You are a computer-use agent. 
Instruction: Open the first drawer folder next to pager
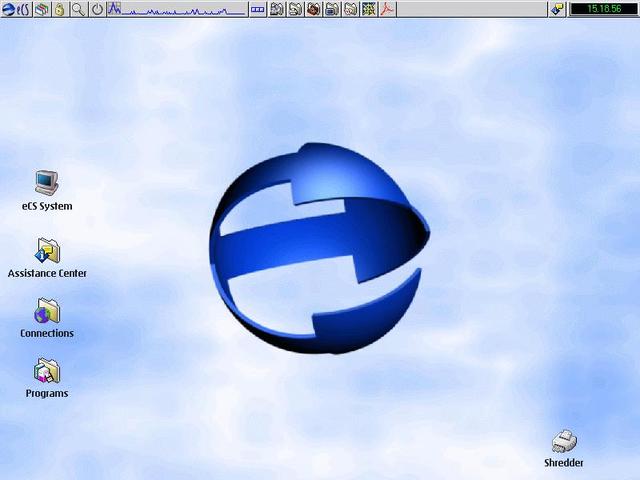point(277,9)
